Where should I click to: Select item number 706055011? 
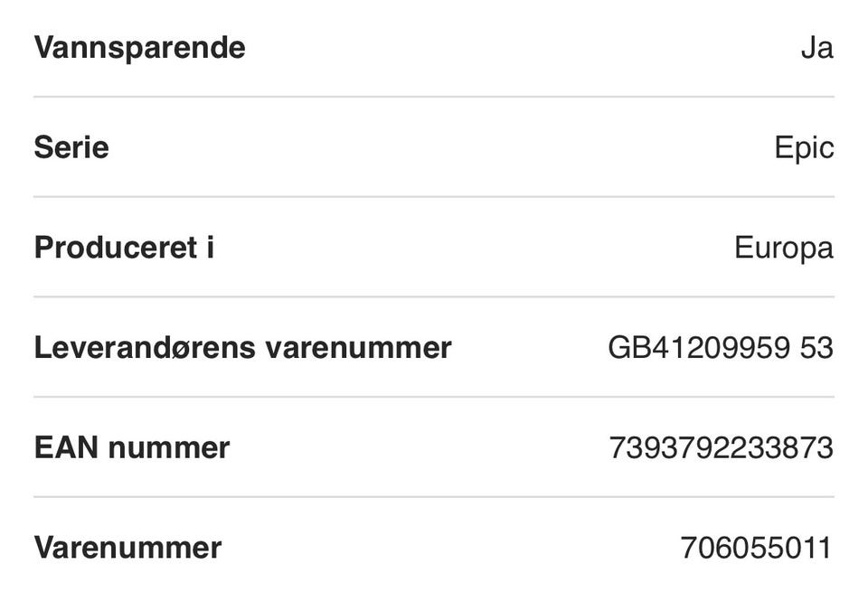[756, 548]
